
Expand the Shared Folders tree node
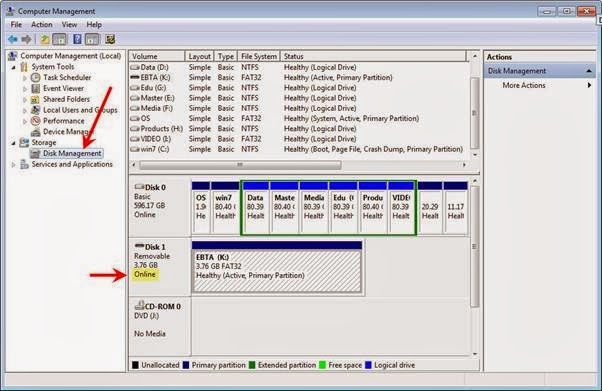coord(25,99)
